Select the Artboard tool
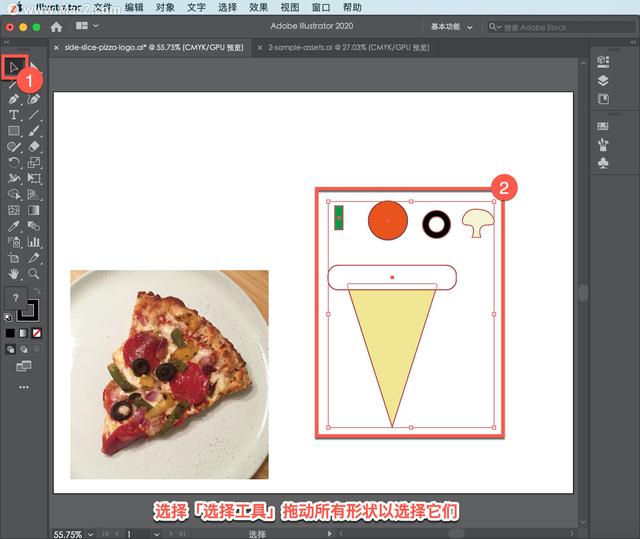Image resolution: width=640 pixels, height=539 pixels. click(13, 258)
